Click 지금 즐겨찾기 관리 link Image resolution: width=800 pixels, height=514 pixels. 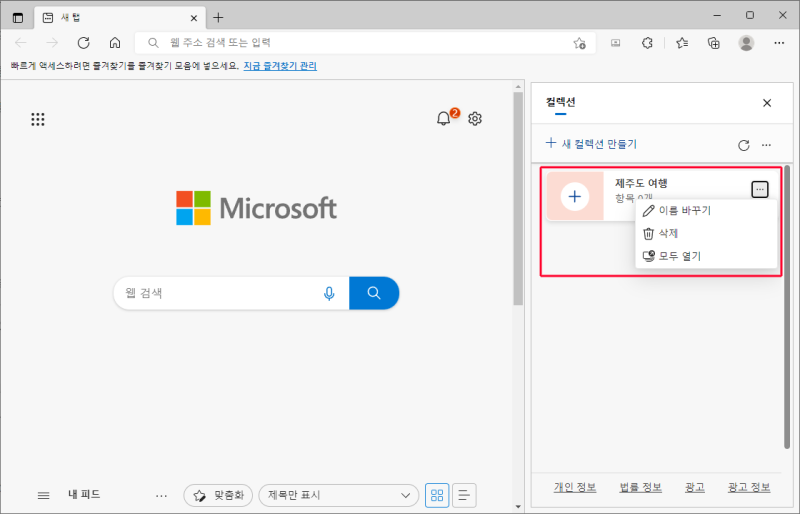(x=280, y=66)
